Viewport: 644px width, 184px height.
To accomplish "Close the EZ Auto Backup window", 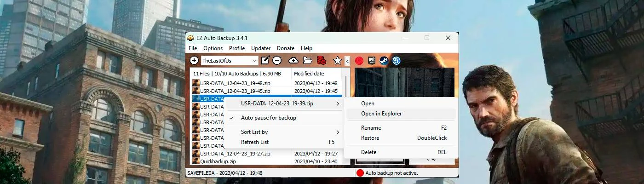I will point(448,38).
